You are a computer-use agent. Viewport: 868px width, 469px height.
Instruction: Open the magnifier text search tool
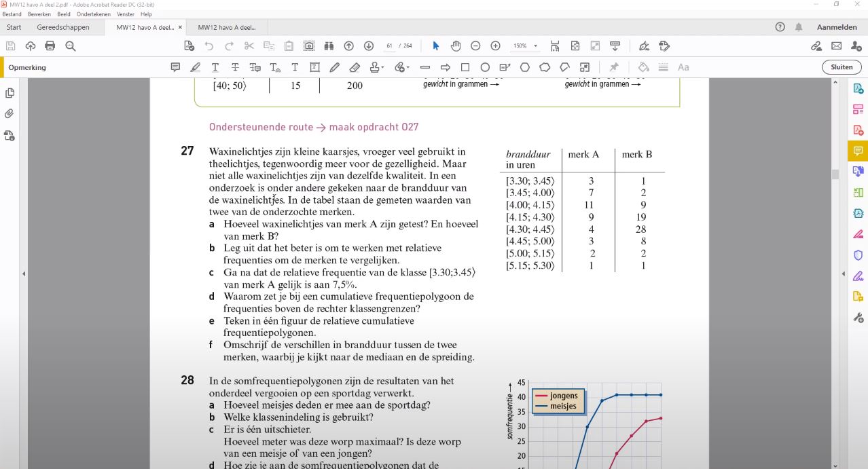point(70,45)
